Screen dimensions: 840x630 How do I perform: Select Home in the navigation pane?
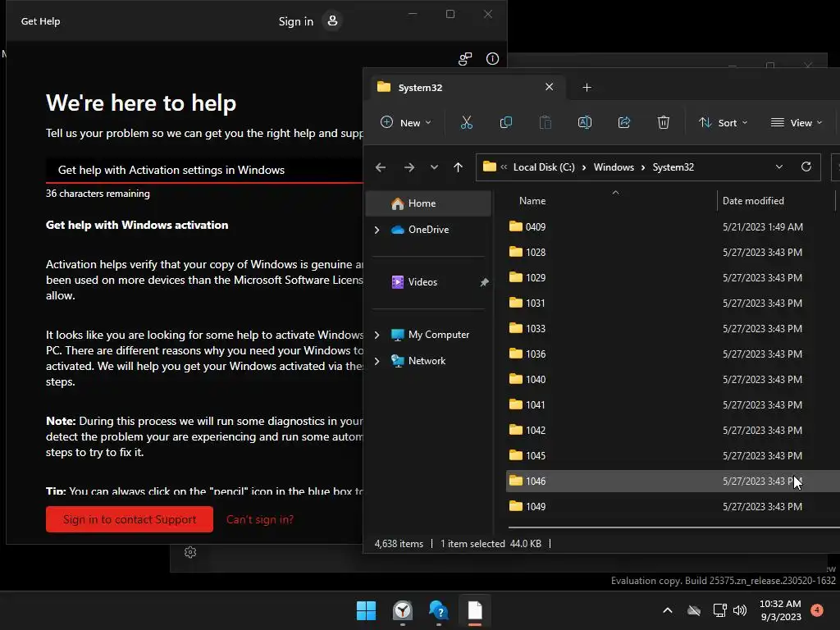click(428, 203)
